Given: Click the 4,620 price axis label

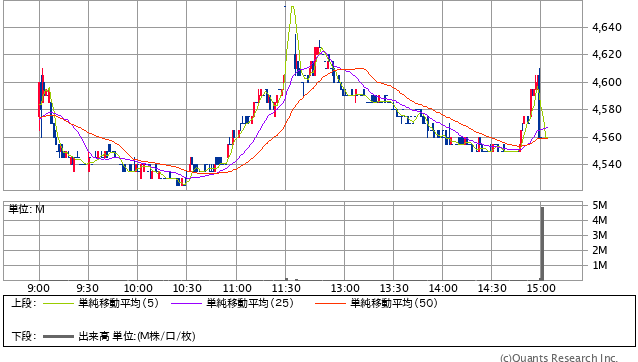Looking at the screenshot, I should coord(607,54).
